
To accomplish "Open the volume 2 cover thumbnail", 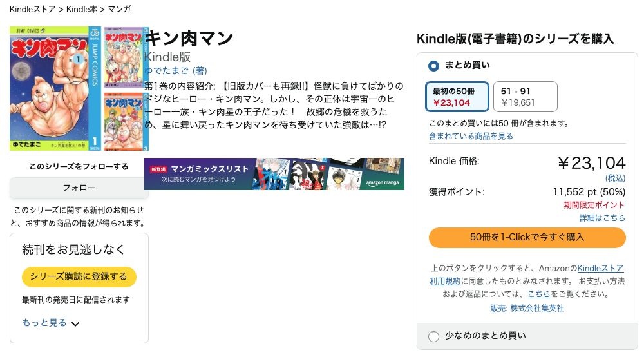I will (x=126, y=57).
